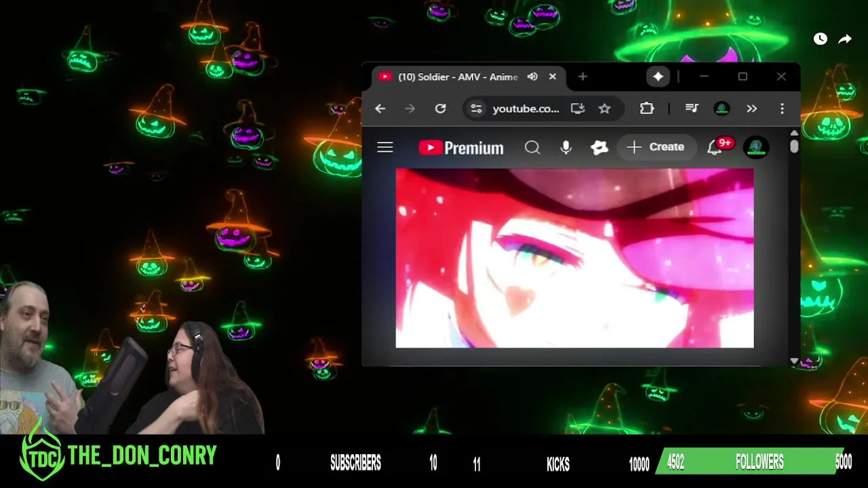This screenshot has width=868, height=488.
Task: Click the THE_DON_CONRY channel name
Action: coord(142,455)
